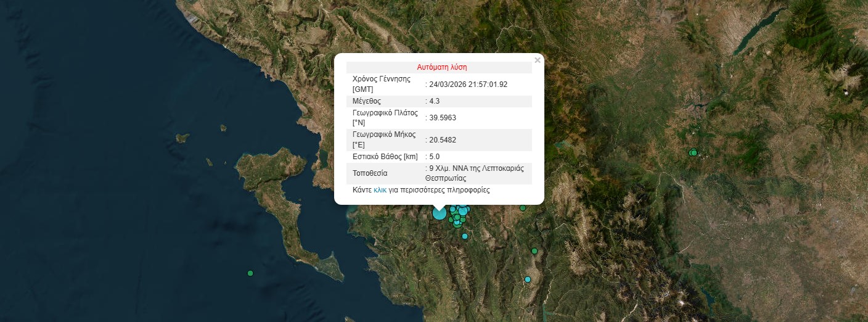
Task: Click the southernmost cyan earthquake marker
Action: point(528,279)
